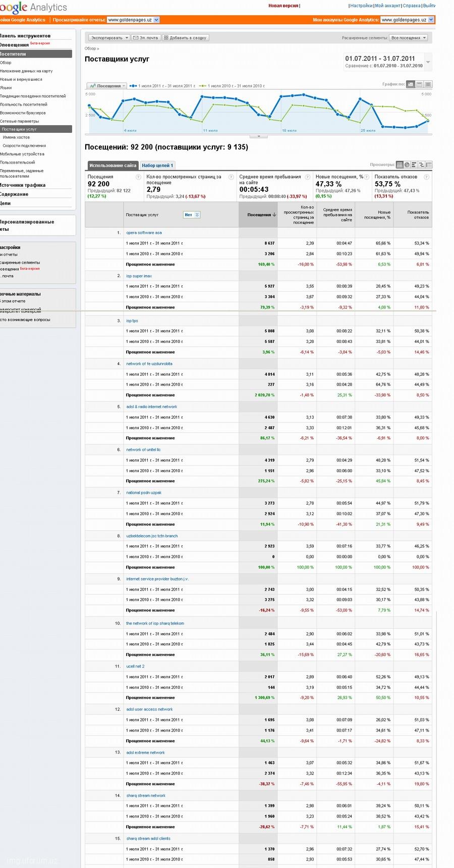Open the sharq stream network link
The image size is (454, 868).
tap(146, 795)
